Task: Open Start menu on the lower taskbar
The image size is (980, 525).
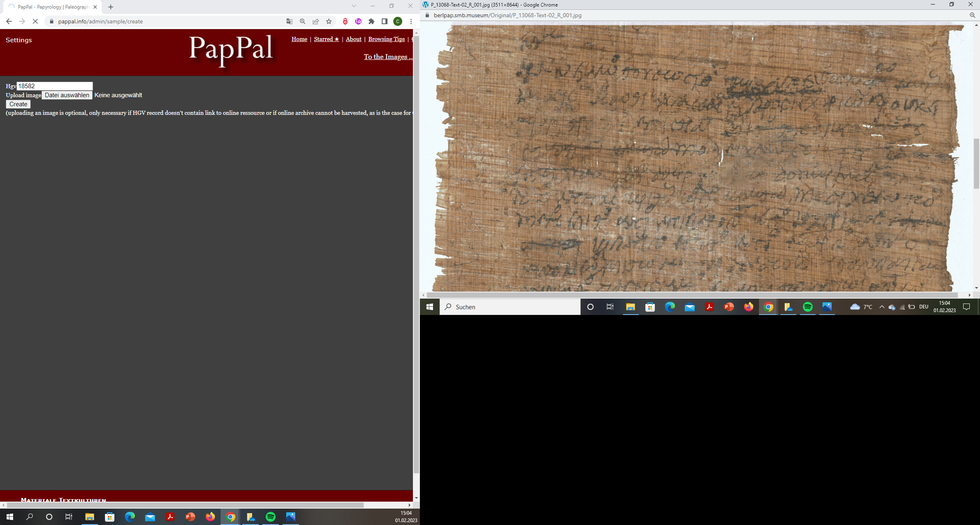Action: 10,517
